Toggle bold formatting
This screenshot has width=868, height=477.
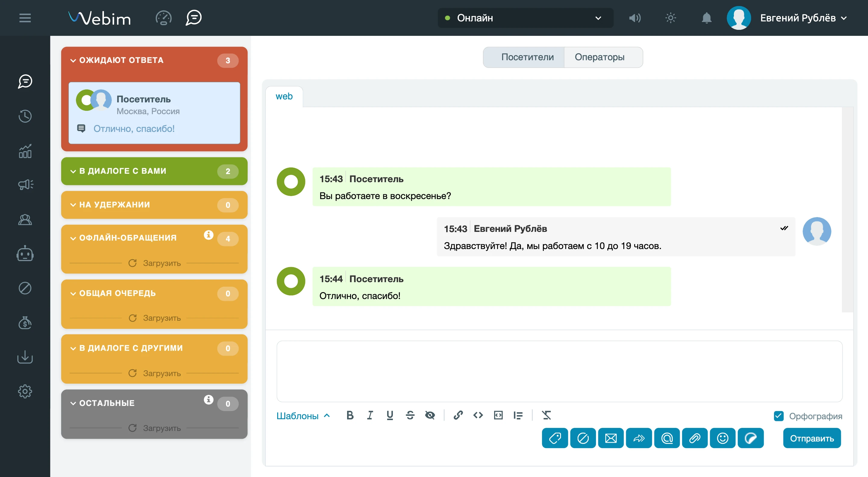[x=350, y=415]
